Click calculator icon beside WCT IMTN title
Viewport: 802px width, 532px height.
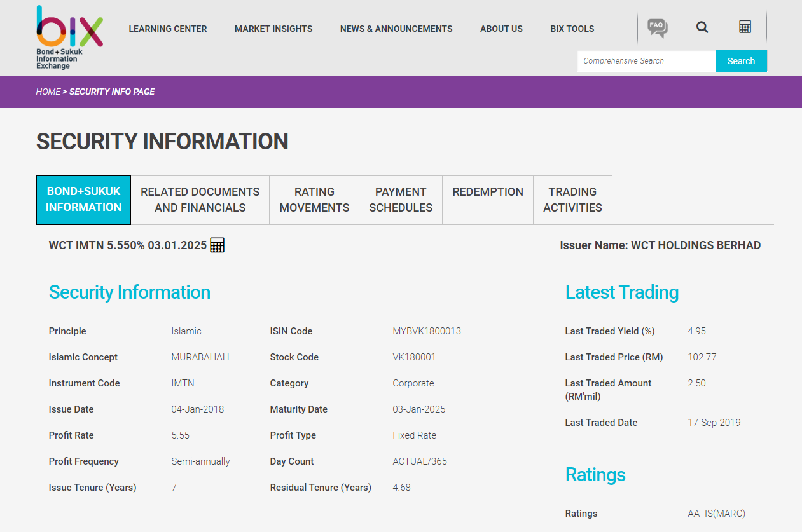(x=218, y=245)
